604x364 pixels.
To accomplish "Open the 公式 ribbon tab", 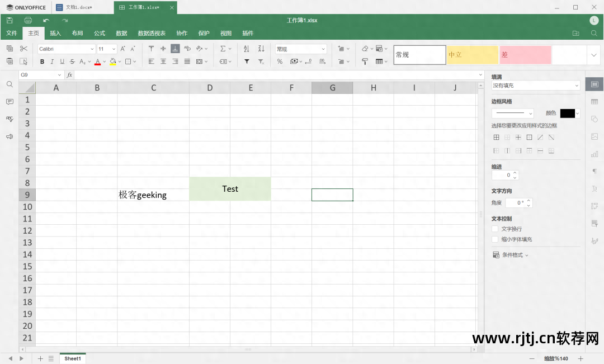I will click(100, 34).
